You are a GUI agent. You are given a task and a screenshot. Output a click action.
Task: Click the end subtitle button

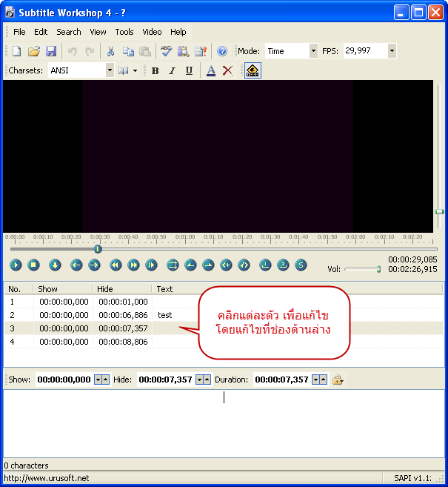pyautogui.click(x=244, y=265)
